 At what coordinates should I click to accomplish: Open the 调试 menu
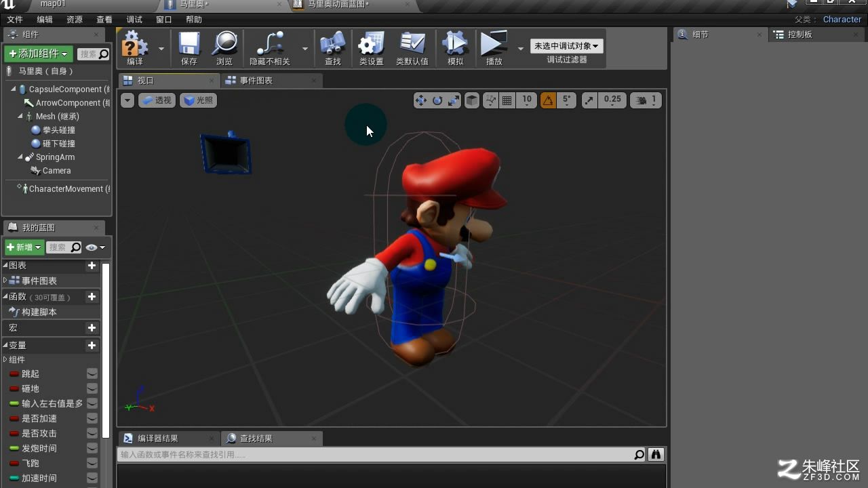click(134, 20)
